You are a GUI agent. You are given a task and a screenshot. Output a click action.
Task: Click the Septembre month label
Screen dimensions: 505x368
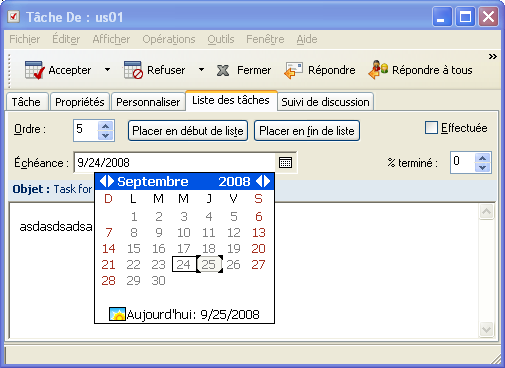point(153,181)
